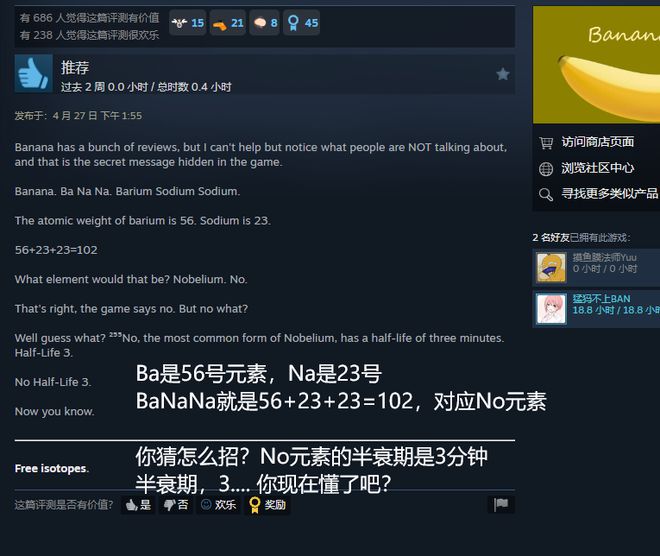Viewport: 660px width, 556px height.
Task: Open friend 摸鱼膜法师Yuu's avatar
Action: point(551,267)
